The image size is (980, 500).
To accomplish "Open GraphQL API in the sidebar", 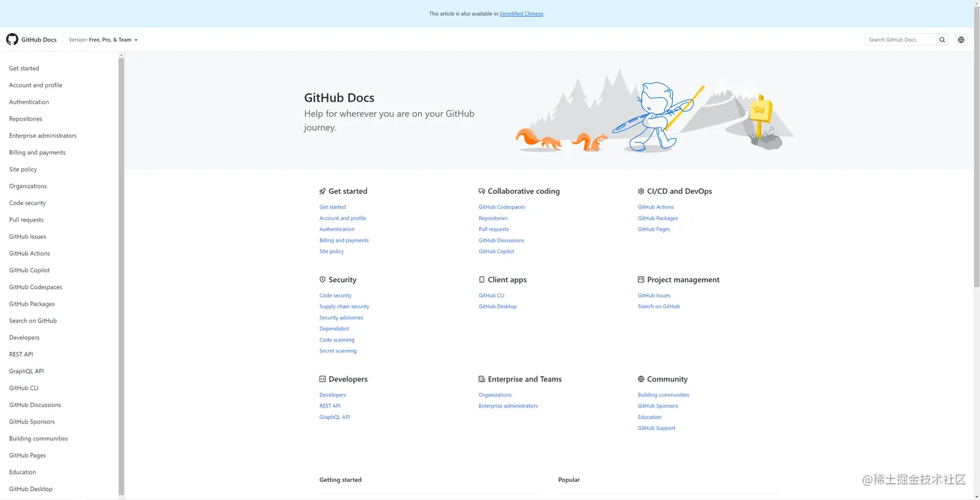I will coord(27,371).
